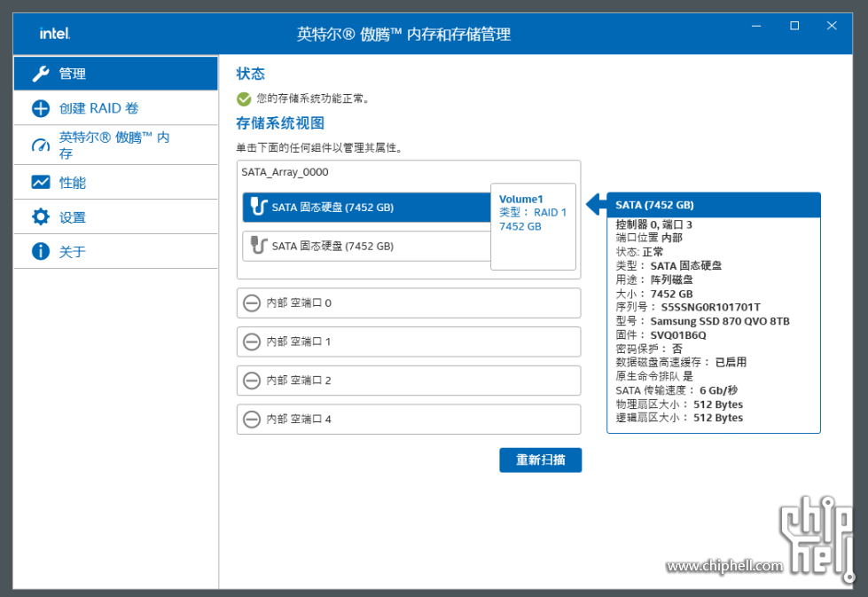Select 内部 空端口 4 row
The image size is (868, 597).
[409, 420]
